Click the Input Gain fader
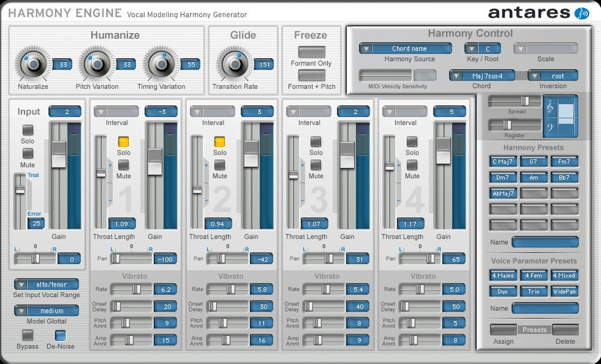601x364 pixels. pos(59,176)
